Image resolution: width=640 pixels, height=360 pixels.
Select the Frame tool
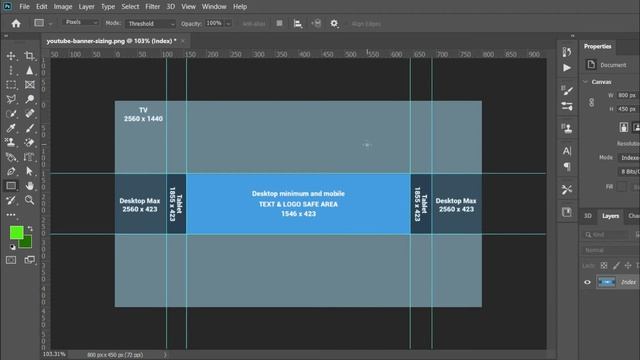click(x=29, y=84)
